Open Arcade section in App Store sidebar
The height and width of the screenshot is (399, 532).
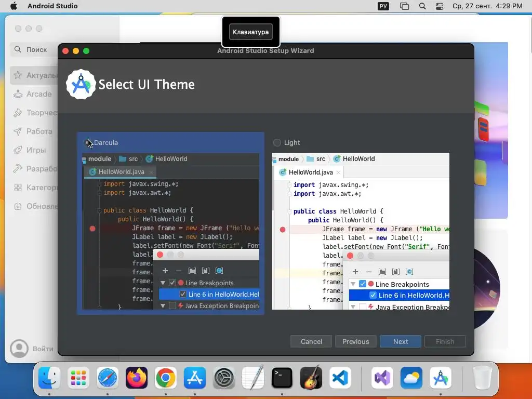coord(34,94)
